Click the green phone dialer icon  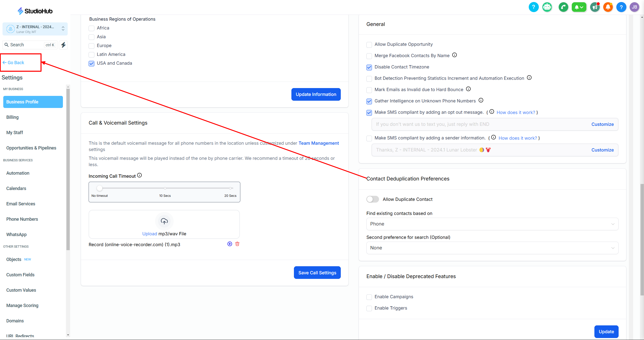coord(563,7)
